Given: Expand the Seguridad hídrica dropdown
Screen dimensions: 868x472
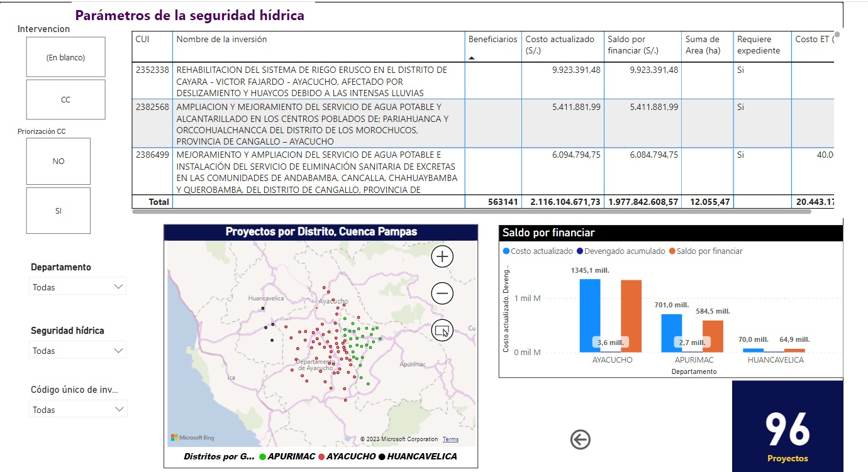Looking at the screenshot, I should click(78, 350).
